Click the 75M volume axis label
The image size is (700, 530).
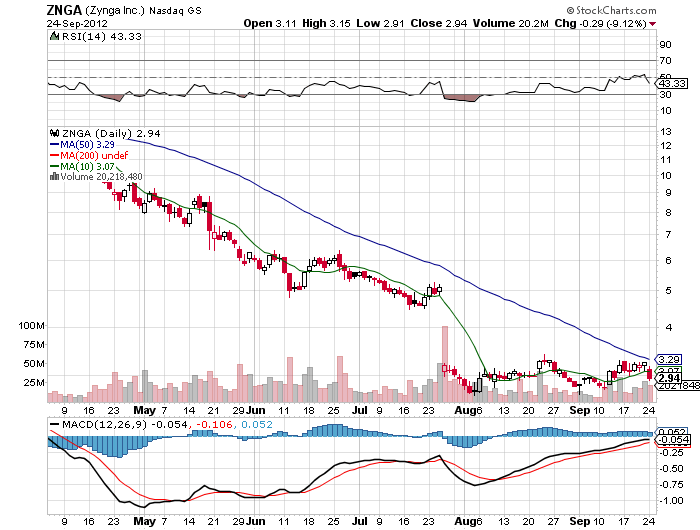point(34,345)
